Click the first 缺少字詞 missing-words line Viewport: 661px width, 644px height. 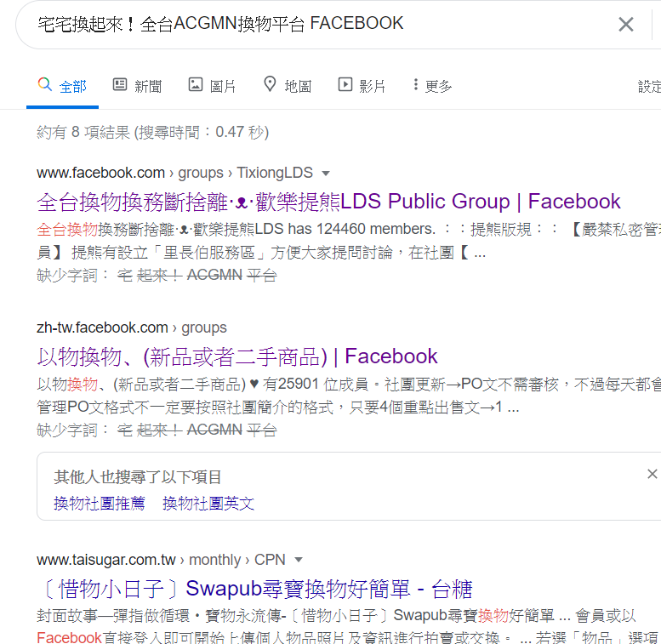[157, 276]
